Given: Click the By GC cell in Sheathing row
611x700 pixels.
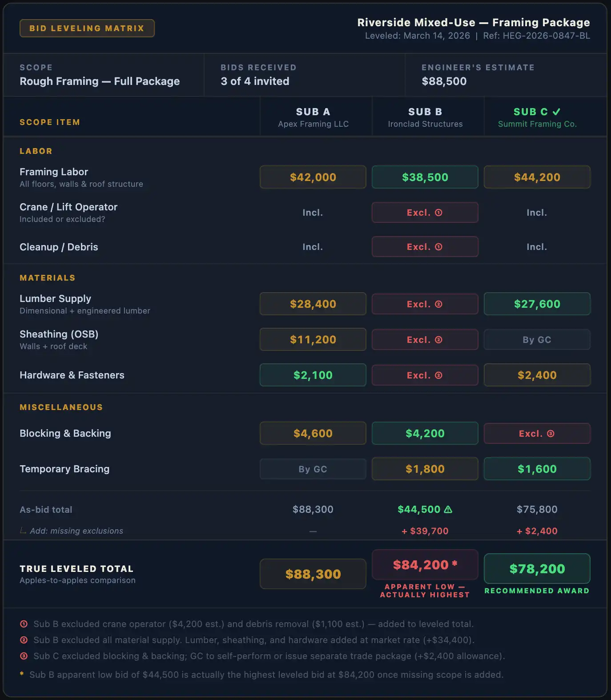Looking at the screenshot, I should (537, 340).
